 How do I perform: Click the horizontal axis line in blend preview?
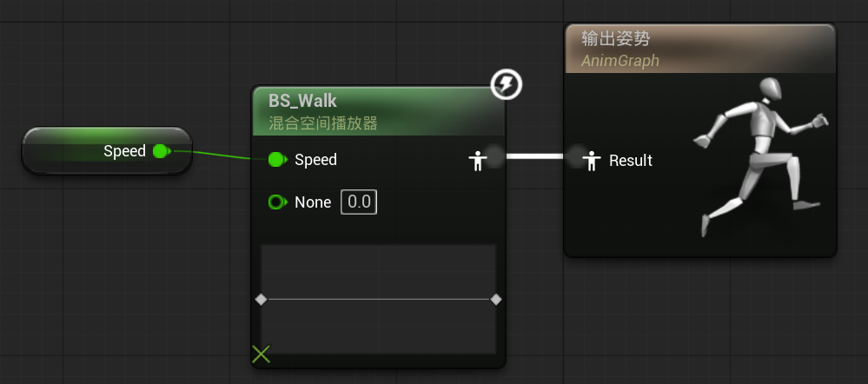coord(378,300)
